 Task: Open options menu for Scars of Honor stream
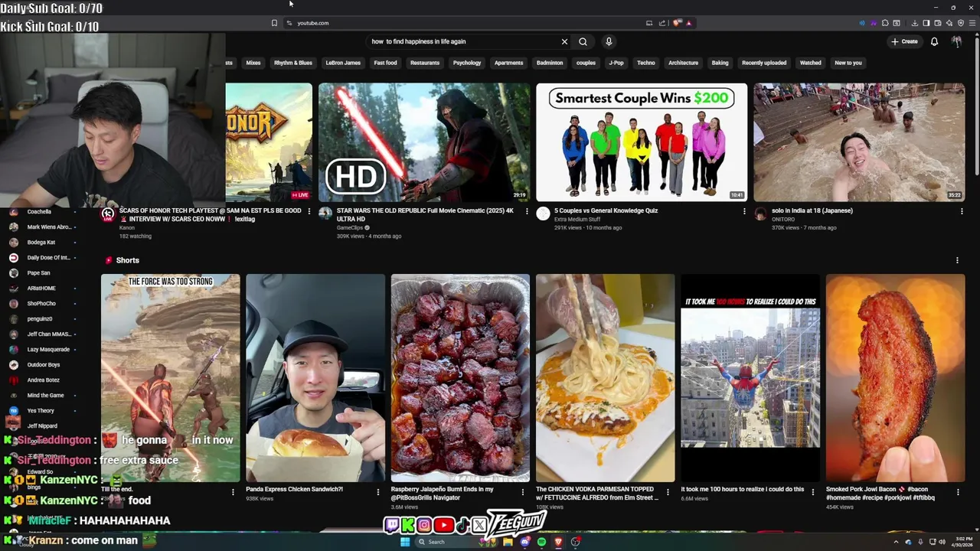tap(309, 211)
